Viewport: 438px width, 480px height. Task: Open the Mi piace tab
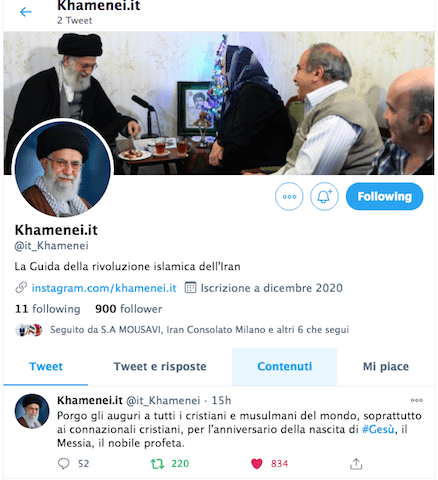[x=386, y=367]
